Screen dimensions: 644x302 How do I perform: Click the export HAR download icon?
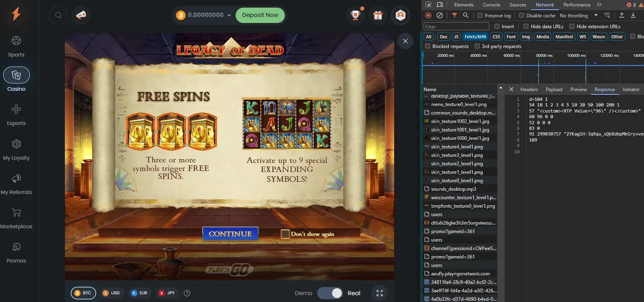click(x=633, y=15)
